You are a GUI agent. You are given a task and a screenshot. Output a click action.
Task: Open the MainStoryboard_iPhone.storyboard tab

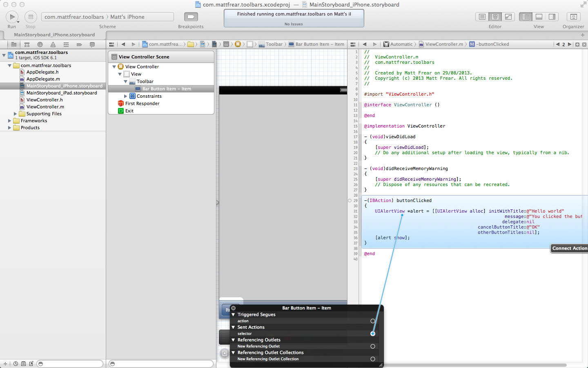click(54, 35)
